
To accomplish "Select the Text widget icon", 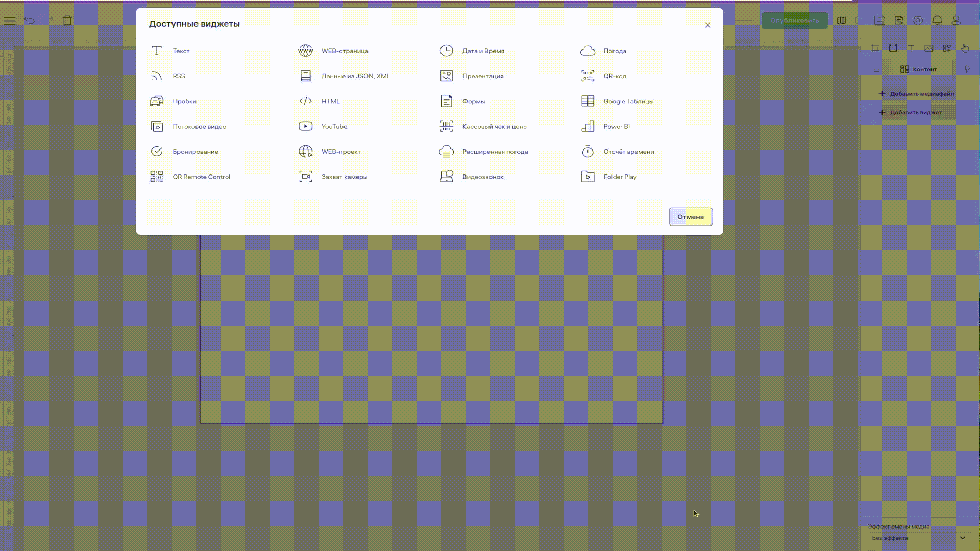I will coord(157,51).
